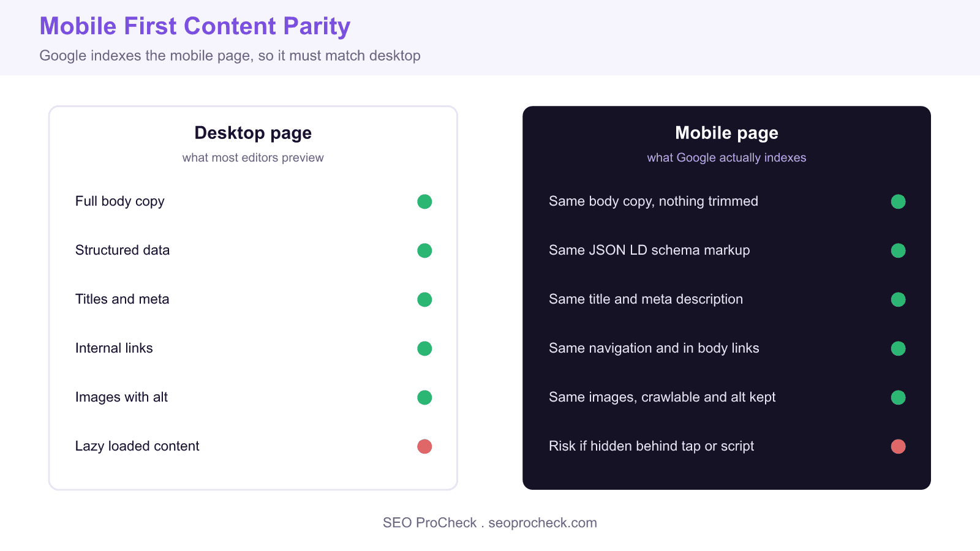Screen dimensions: 980x551
Task: Click the 'Images with alt' row text
Action: (121, 397)
